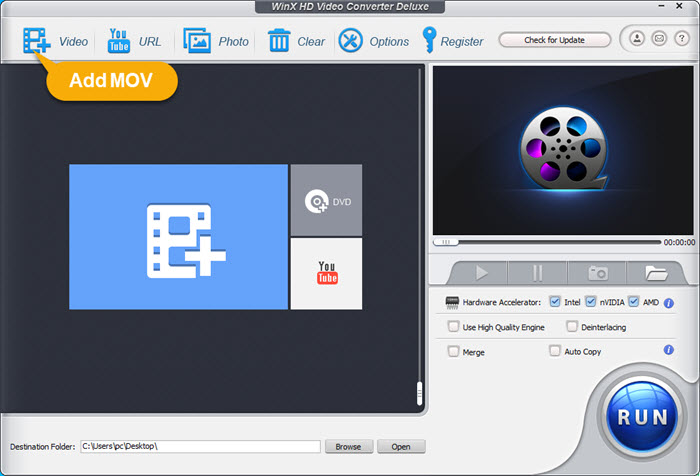Toggle the Intel hardware accelerator checkbox
700x476 pixels.
pos(555,302)
